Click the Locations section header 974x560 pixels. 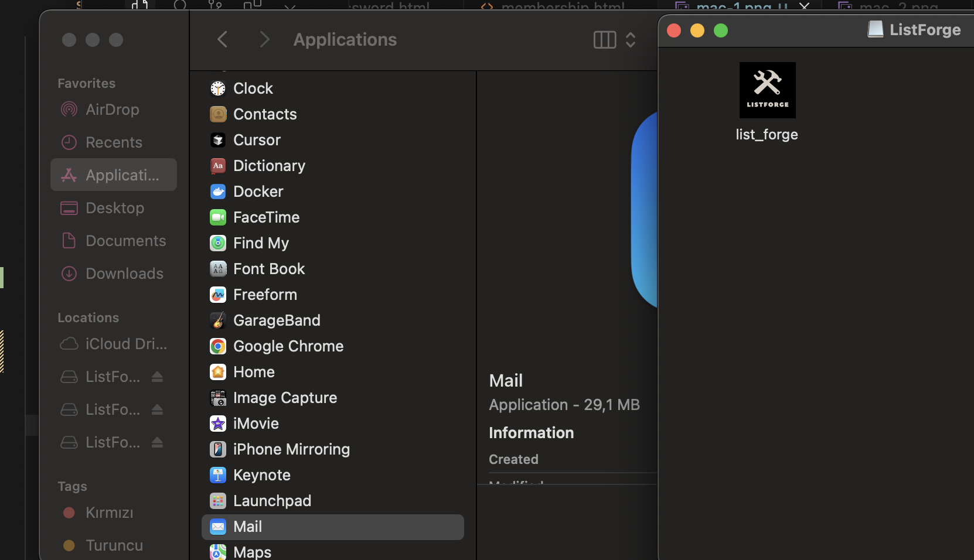pos(88,317)
